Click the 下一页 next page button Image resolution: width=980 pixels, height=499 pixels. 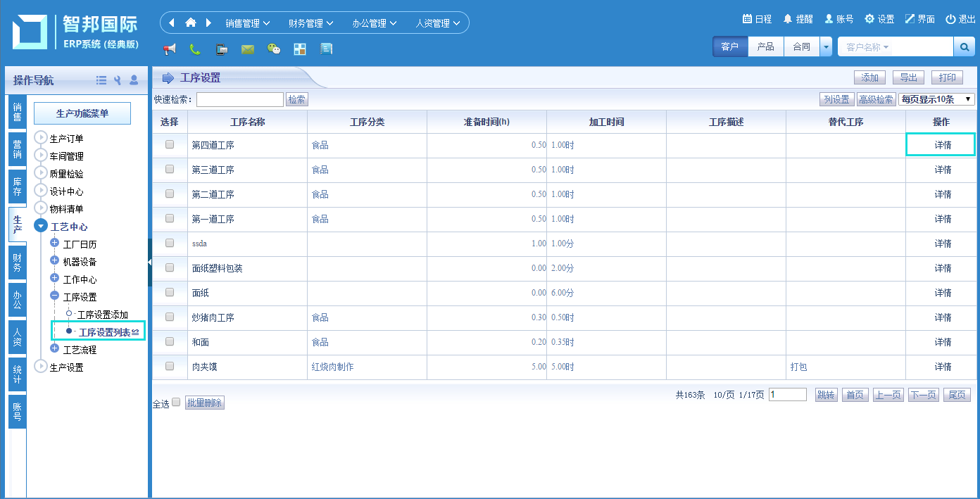923,395
